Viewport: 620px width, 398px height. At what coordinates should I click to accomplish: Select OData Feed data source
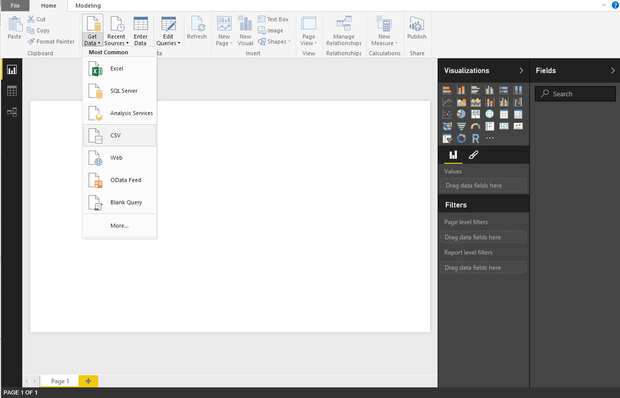(119, 180)
